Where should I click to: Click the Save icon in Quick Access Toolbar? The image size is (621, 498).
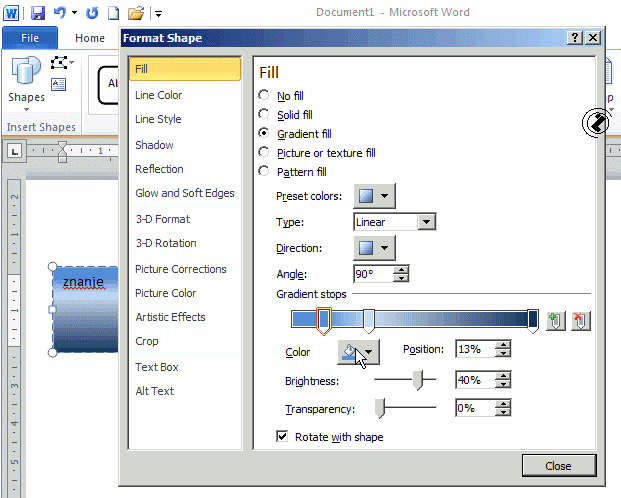[x=38, y=13]
